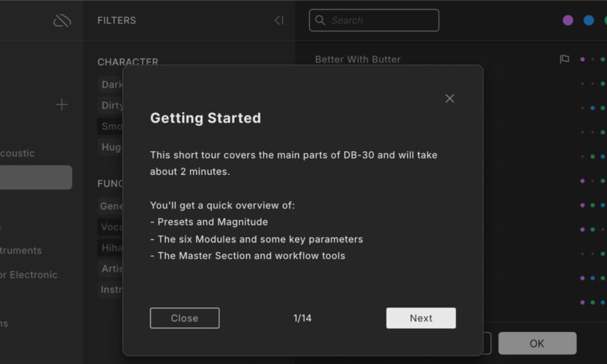The width and height of the screenshot is (607, 364).
Task: Focus the Search input field
Action: (379, 21)
